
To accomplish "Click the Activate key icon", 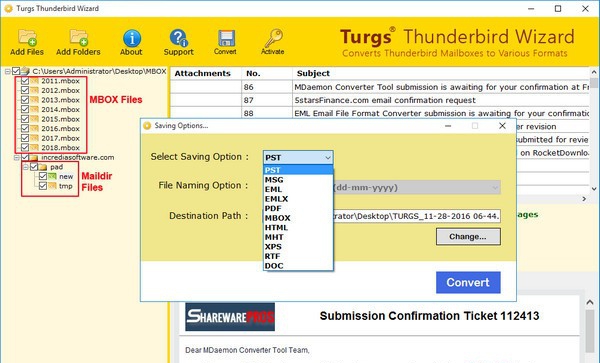I will coord(273,38).
